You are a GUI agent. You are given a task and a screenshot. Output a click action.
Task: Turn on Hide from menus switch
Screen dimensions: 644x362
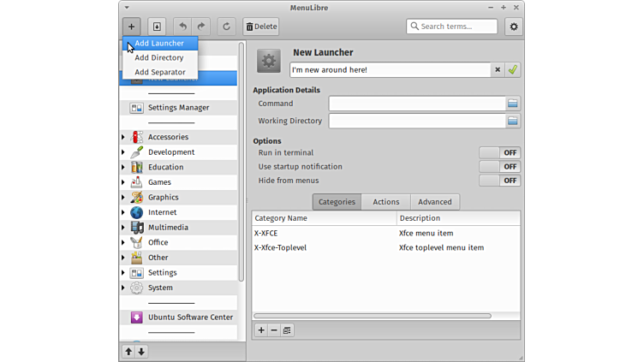(499, 181)
